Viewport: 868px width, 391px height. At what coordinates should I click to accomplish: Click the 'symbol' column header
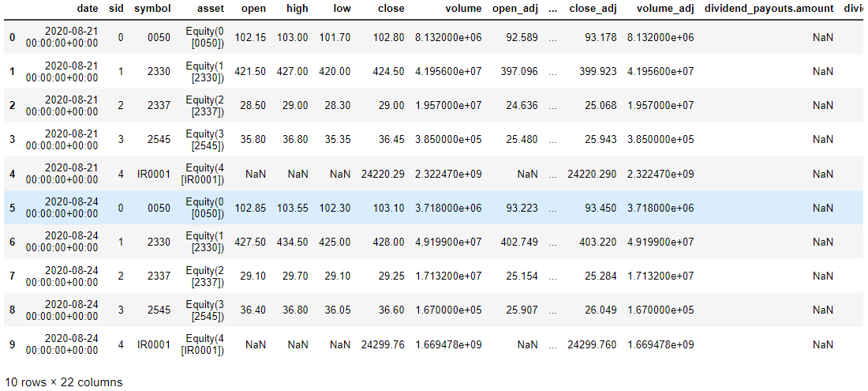[152, 9]
